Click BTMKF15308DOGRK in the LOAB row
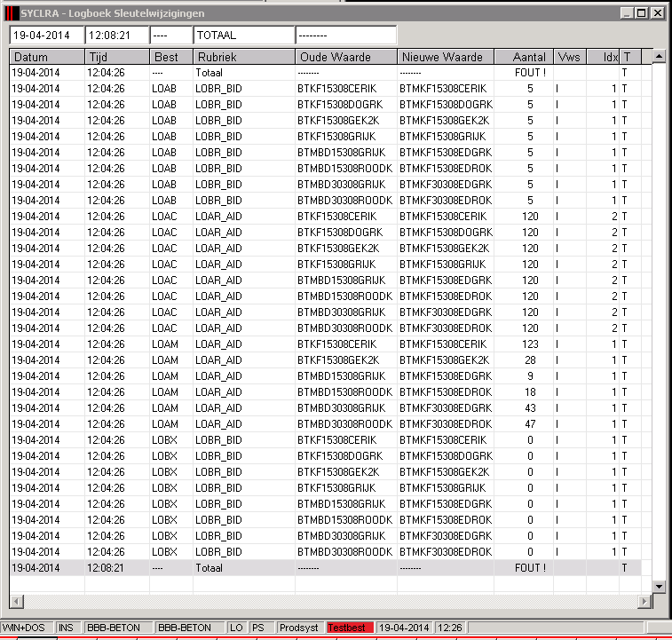This screenshot has height=640, width=672. (x=446, y=105)
